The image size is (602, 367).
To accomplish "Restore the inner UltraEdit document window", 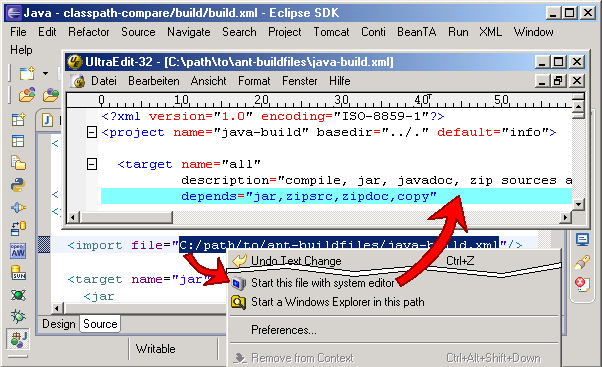I will pos(559,81).
